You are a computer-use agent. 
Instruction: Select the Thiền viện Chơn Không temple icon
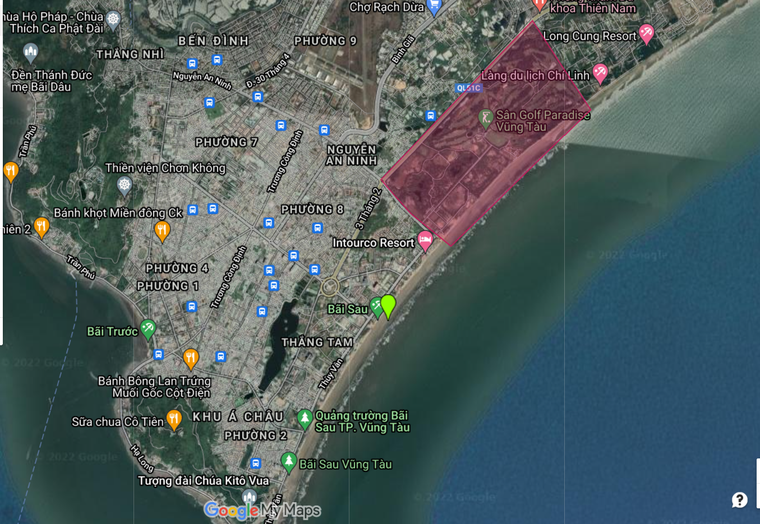[124, 185]
